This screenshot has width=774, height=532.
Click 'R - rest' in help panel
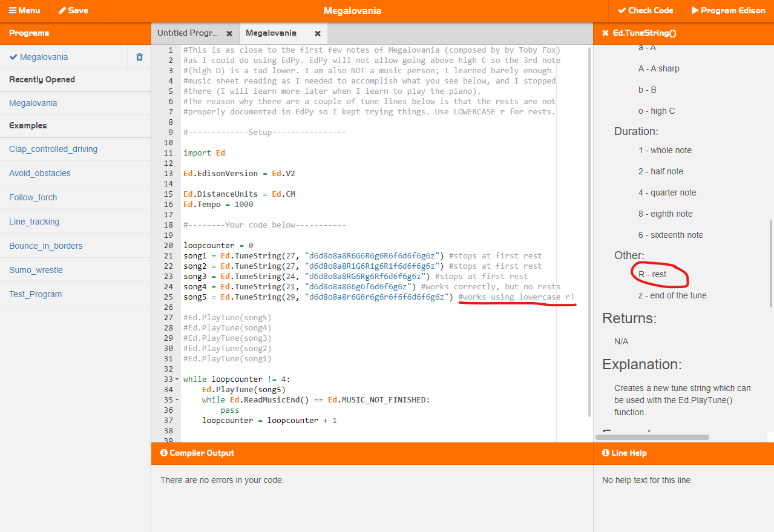tap(652, 274)
